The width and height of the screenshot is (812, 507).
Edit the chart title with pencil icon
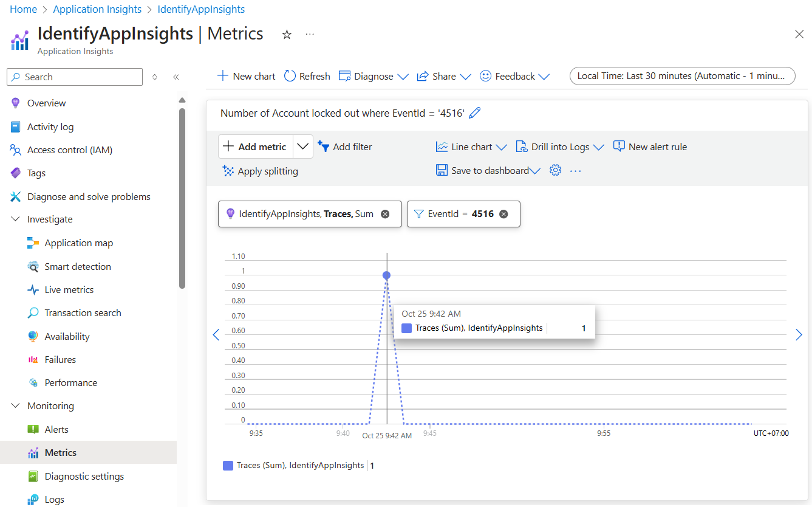pyautogui.click(x=475, y=113)
